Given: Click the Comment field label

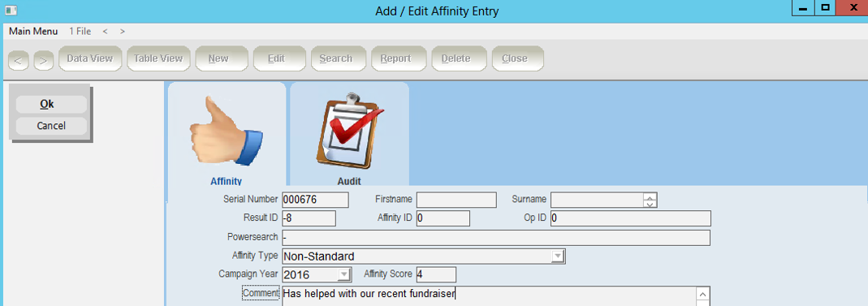Looking at the screenshot, I should tap(261, 293).
